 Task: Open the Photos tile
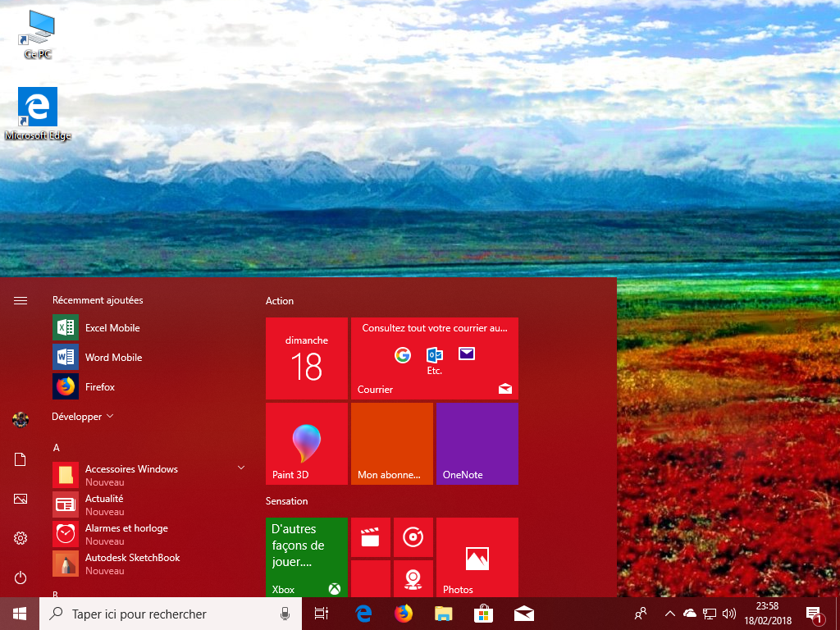[477, 558]
